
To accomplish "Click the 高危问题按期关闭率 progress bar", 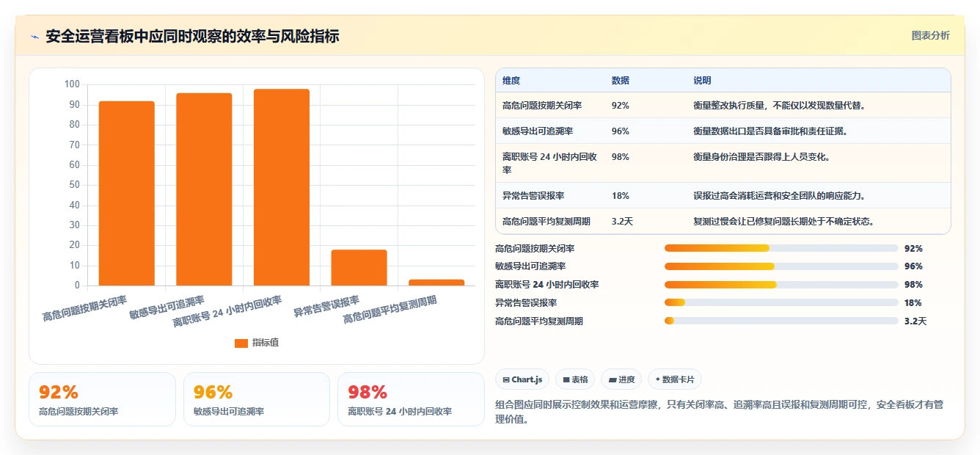I will point(781,248).
